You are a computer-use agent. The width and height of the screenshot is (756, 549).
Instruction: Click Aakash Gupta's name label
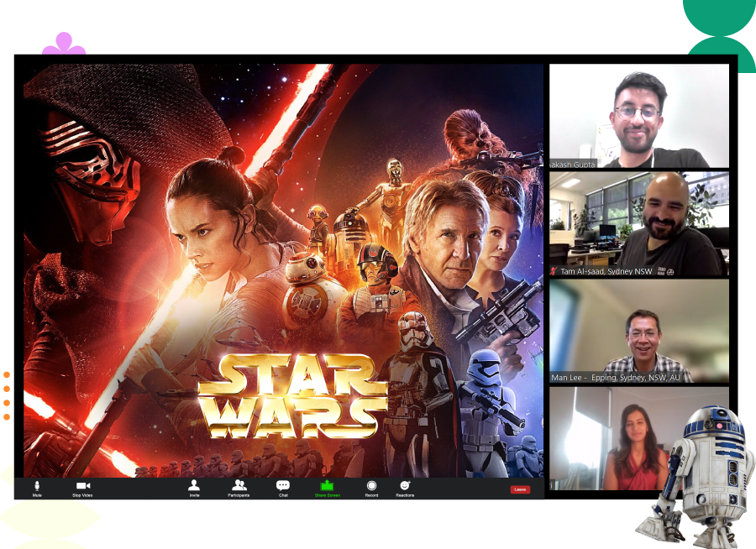(x=571, y=165)
